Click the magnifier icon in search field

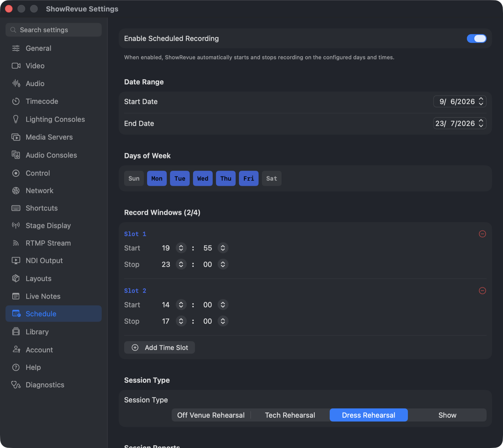[13, 30]
